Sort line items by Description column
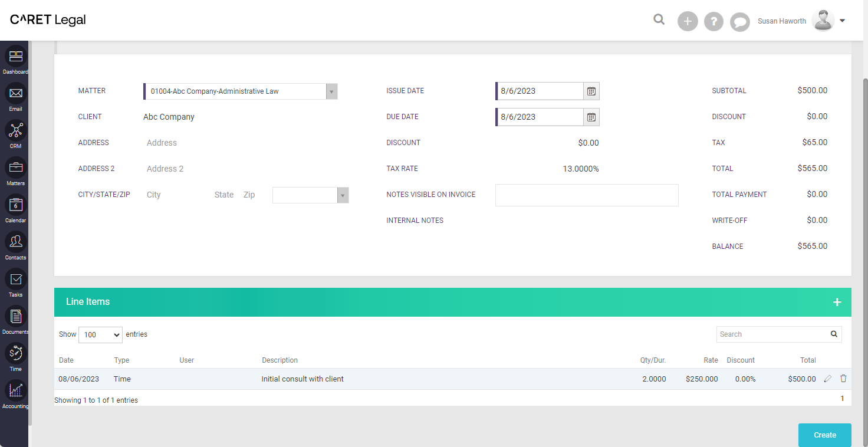Screen dimensions: 868x447 pos(280,360)
